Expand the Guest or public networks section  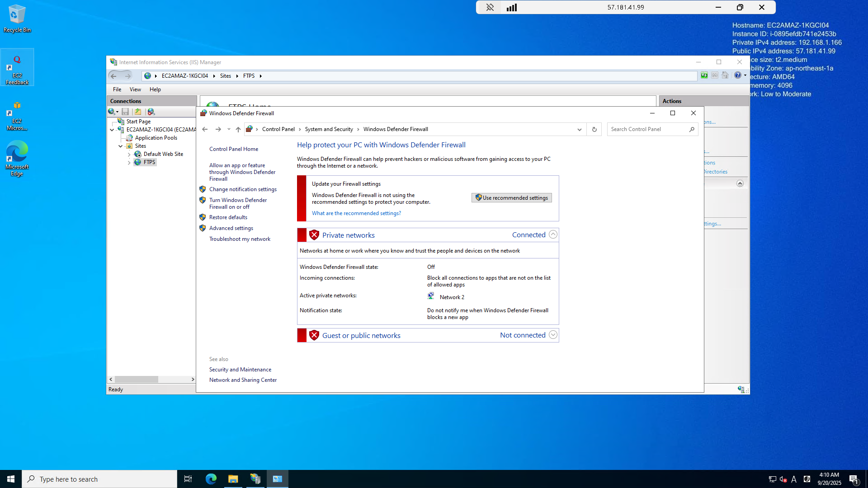tap(553, 335)
